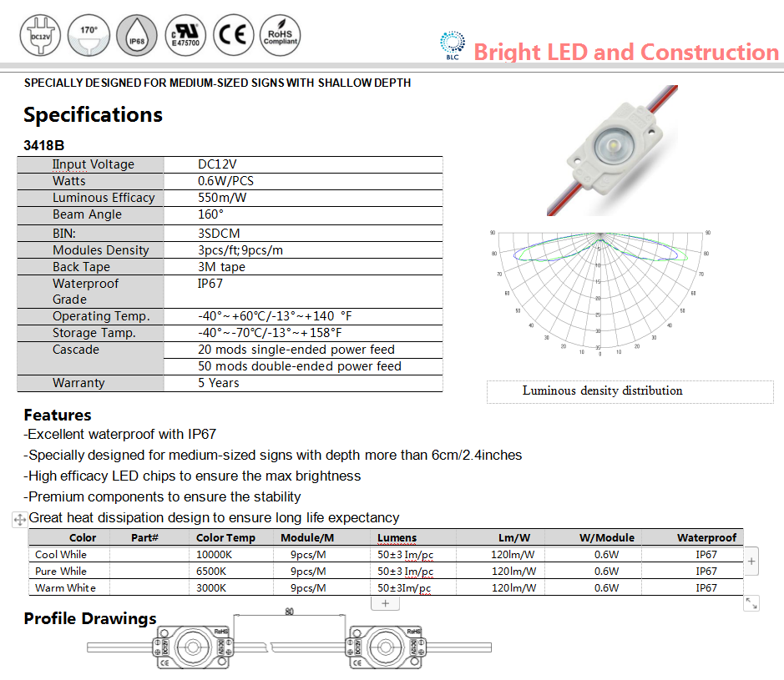Add a row using the plus below table
Screen dimensions: 784x680
[385, 603]
